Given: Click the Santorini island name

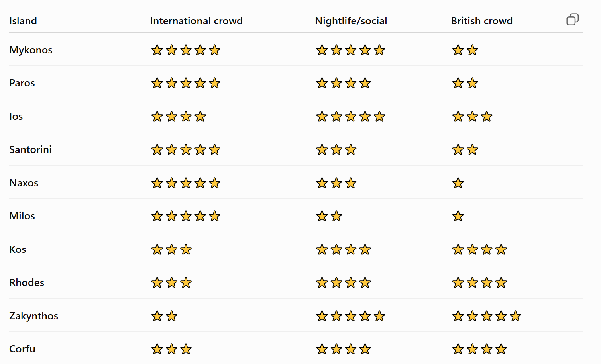Looking at the screenshot, I should coord(30,150).
